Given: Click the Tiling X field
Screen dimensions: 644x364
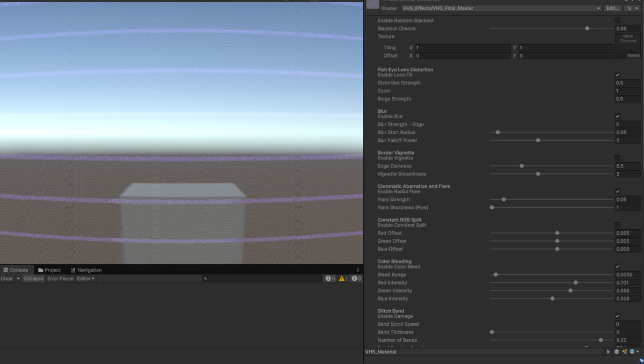Looking at the screenshot, I should 463,48.
